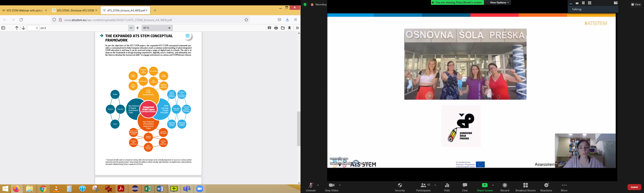The image size is (644, 193).
Task: Open the Participants panel in Zoom
Action: coord(423,187)
